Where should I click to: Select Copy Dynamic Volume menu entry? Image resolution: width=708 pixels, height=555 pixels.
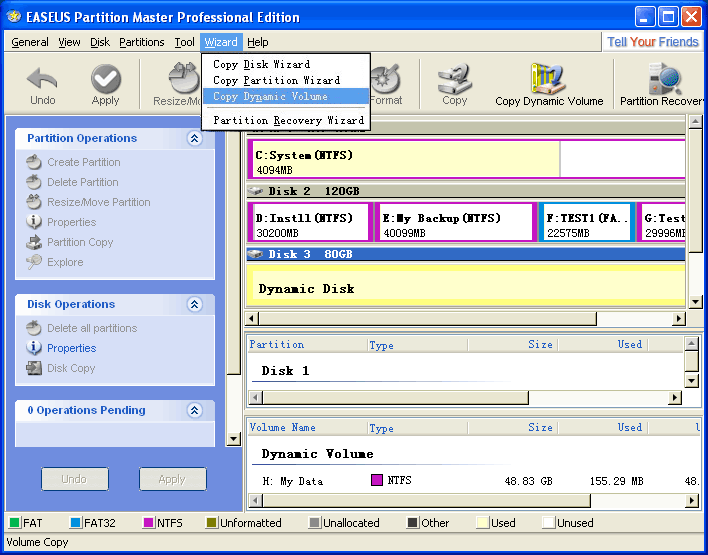285,96
